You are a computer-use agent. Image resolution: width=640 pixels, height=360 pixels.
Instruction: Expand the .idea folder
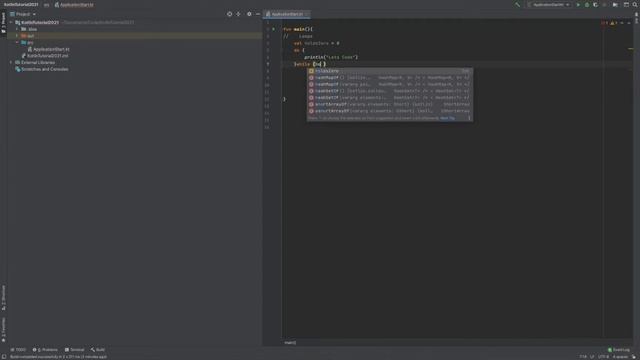17,29
